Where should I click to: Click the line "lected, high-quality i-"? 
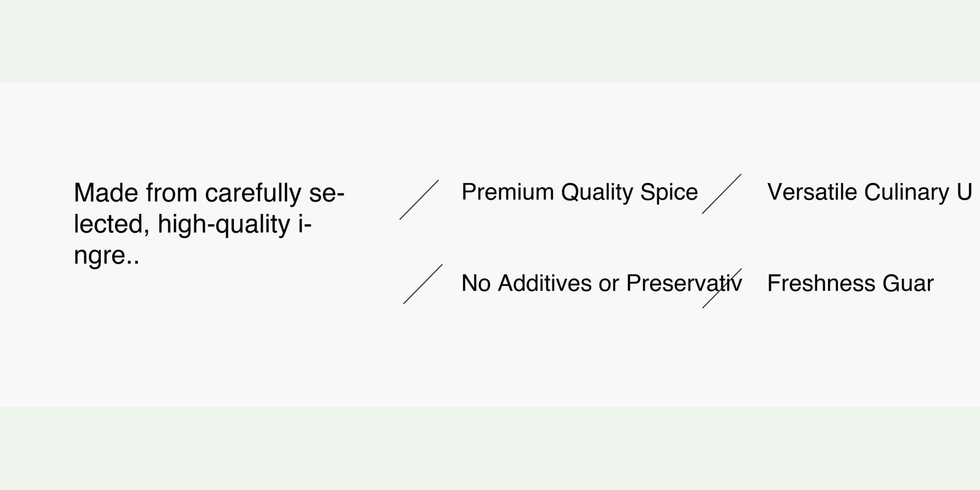pos(192,225)
